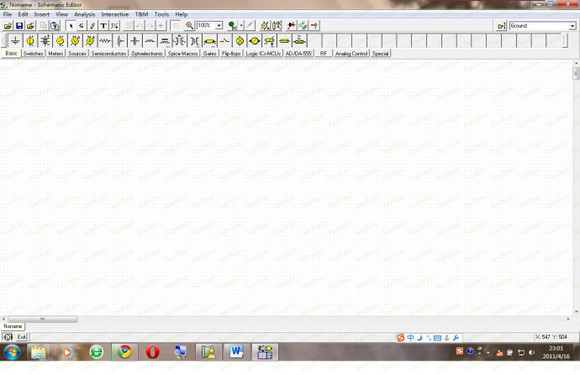Switch to the Semiconductors component tab
Viewport: 580px width, 375px height.
click(x=109, y=53)
